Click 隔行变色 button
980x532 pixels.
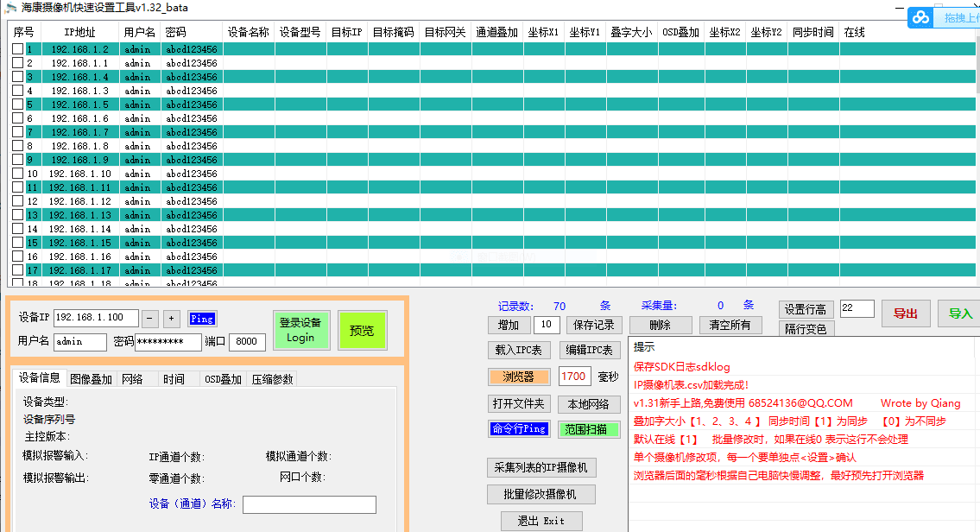click(806, 329)
